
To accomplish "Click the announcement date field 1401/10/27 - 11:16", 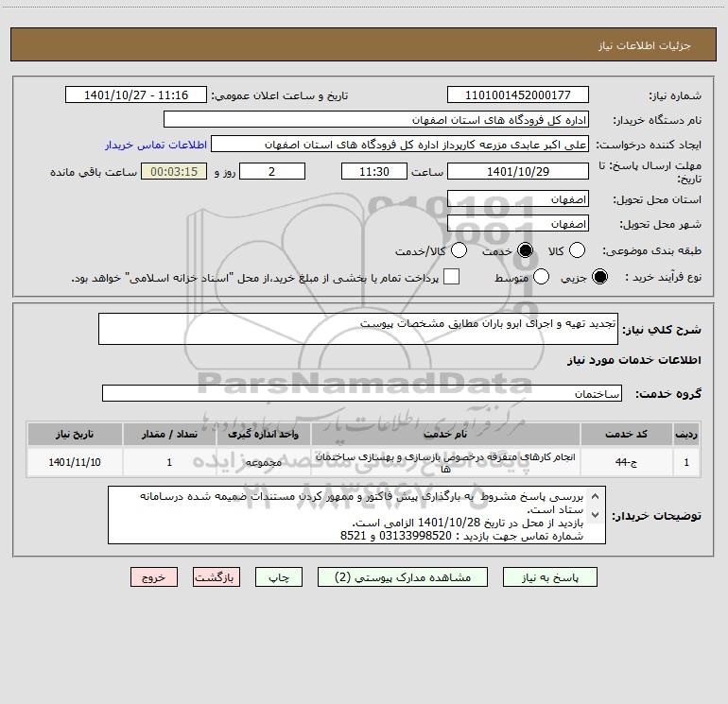I will [136, 95].
